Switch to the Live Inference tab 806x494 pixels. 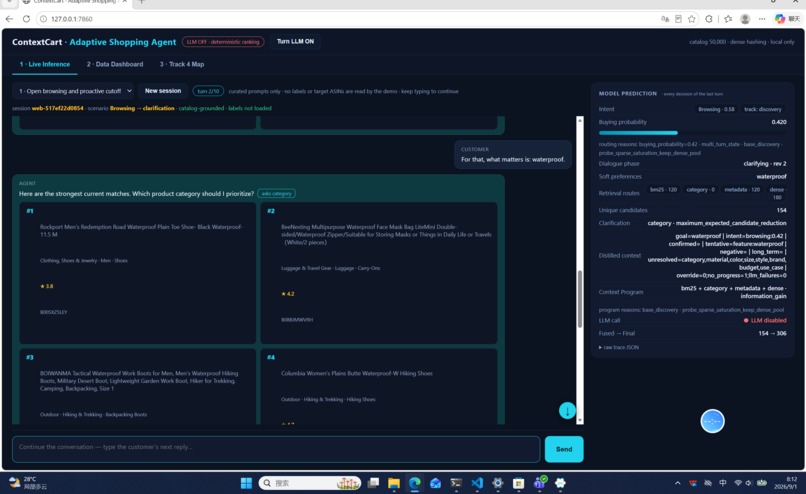[45, 64]
